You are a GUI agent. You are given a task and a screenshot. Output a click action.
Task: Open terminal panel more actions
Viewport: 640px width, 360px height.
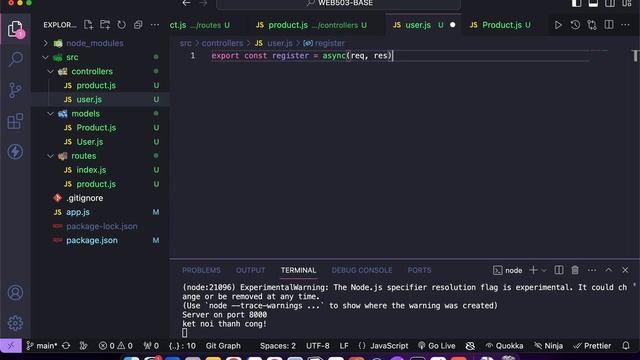pos(592,270)
